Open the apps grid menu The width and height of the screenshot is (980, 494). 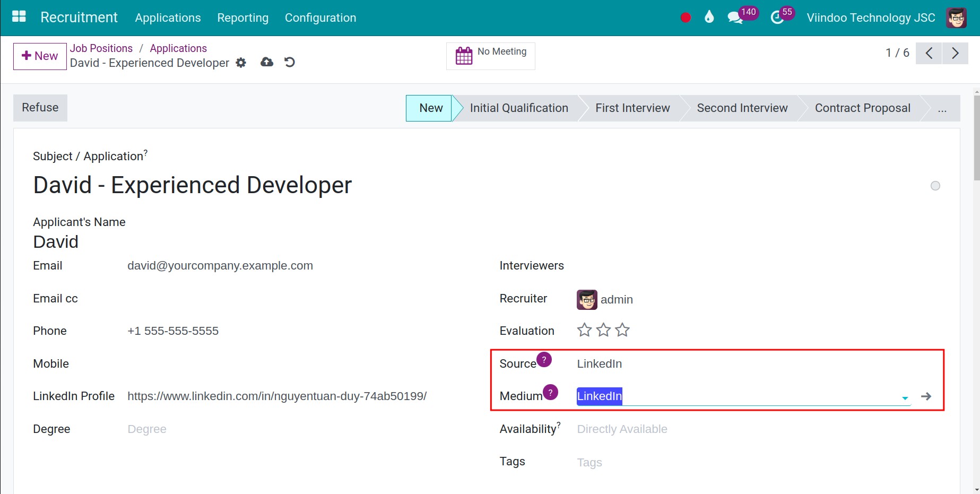tap(19, 16)
